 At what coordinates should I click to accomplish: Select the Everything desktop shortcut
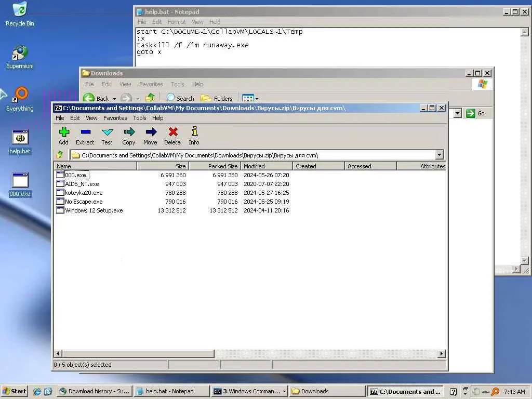point(20,99)
